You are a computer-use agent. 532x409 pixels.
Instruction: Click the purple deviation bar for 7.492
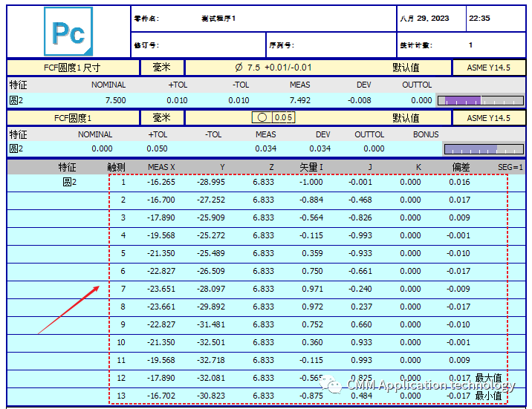pos(481,101)
